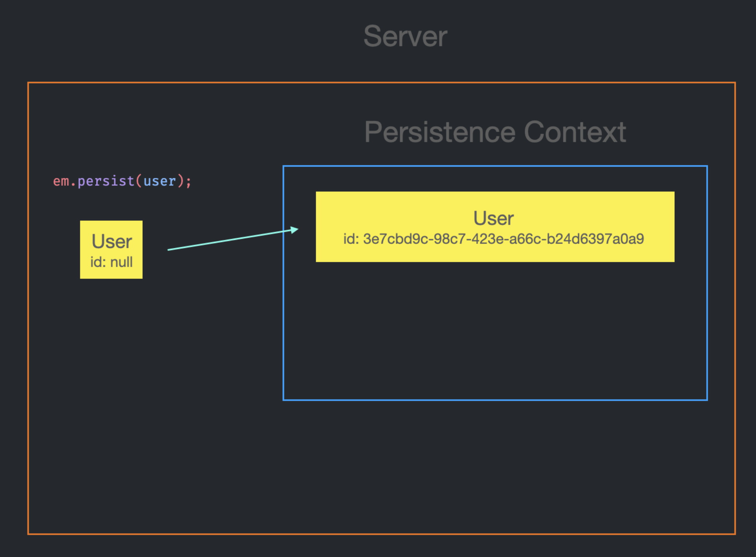Click empty area inside blue context box
756x557 pixels.
[x=495, y=331]
